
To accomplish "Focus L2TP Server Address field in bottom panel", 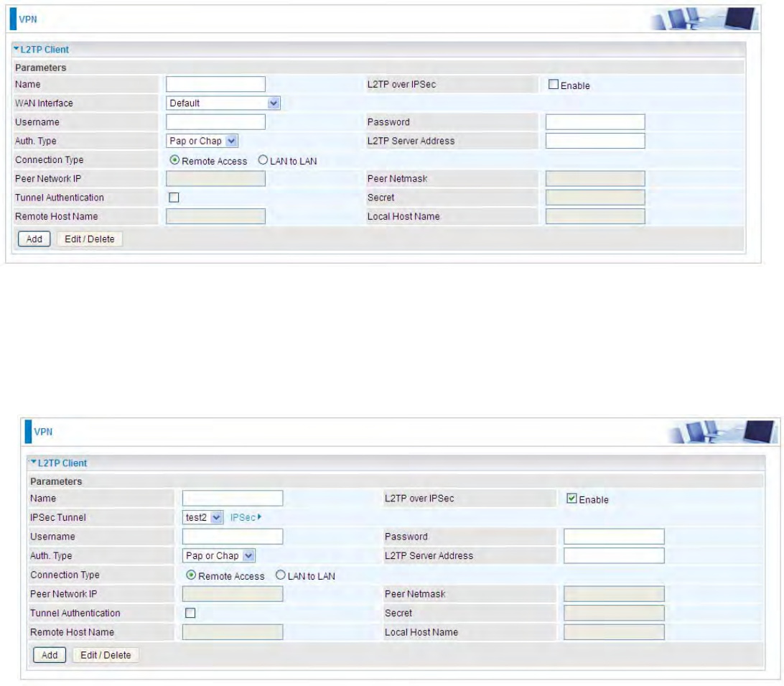I will tap(614, 555).
